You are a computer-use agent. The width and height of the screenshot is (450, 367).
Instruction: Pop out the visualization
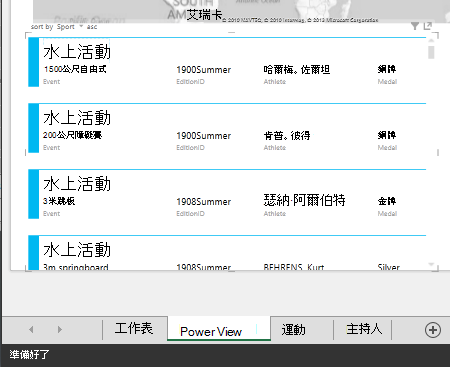[428, 26]
